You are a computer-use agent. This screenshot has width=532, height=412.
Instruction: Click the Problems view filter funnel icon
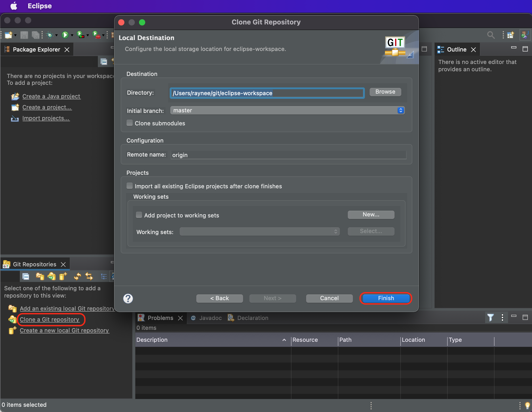[x=490, y=317]
